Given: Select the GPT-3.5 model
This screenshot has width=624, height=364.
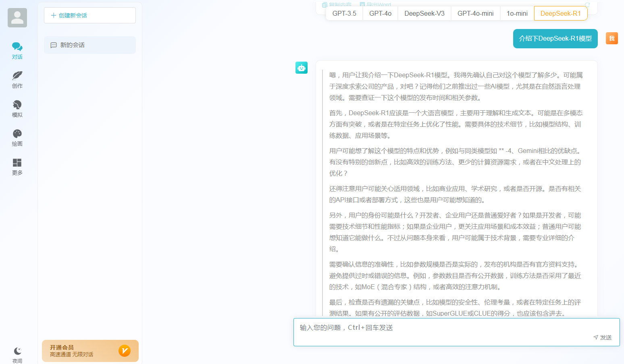Looking at the screenshot, I should click(x=344, y=13).
